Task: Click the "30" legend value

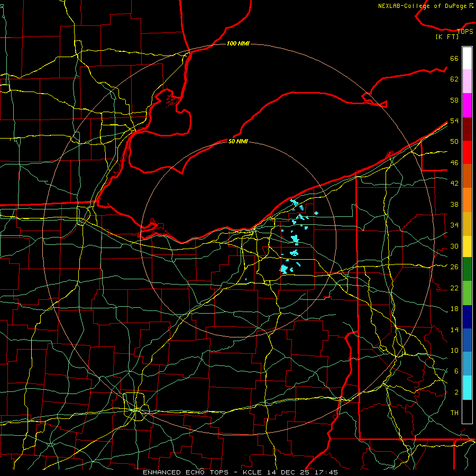Action: pos(454,246)
